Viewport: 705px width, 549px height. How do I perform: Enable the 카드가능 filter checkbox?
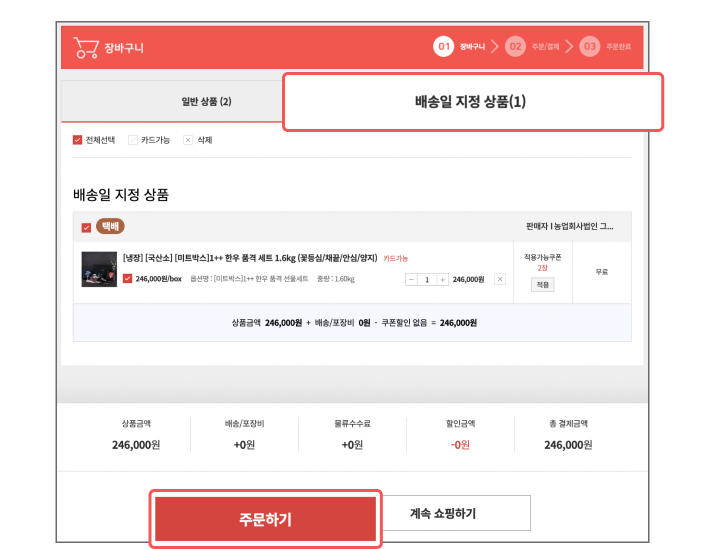click(132, 140)
